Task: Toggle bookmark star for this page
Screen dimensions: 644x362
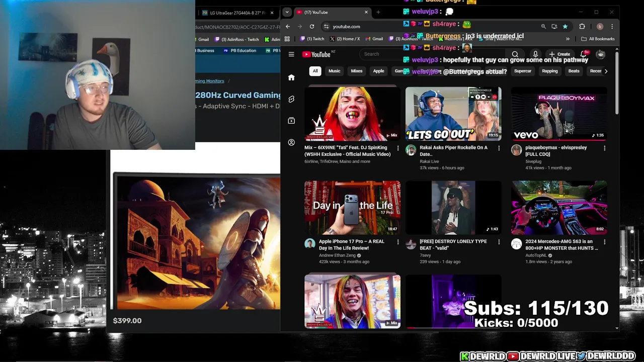Action: (565, 26)
